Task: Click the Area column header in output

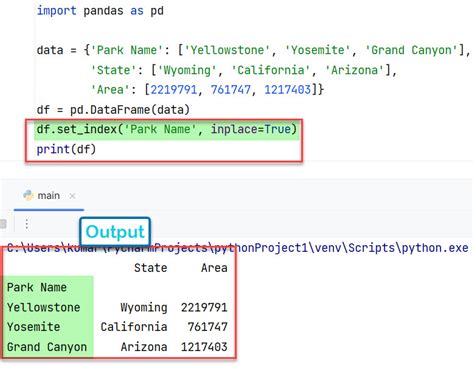Action: pos(214,268)
